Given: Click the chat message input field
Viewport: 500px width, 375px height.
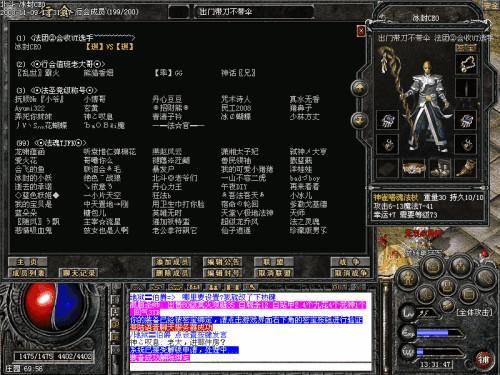Looking at the screenshot, I should coord(251,367).
